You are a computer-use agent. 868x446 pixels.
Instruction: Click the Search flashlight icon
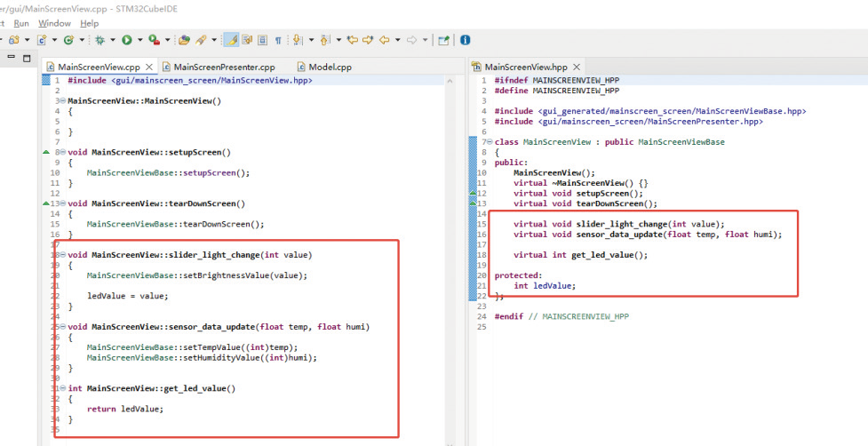pos(202,40)
